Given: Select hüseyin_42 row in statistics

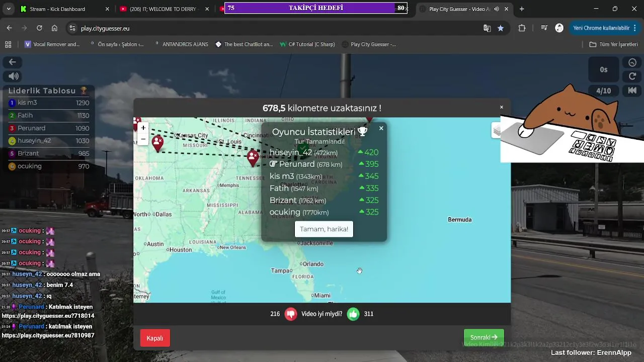Looking at the screenshot, I should (x=324, y=152).
